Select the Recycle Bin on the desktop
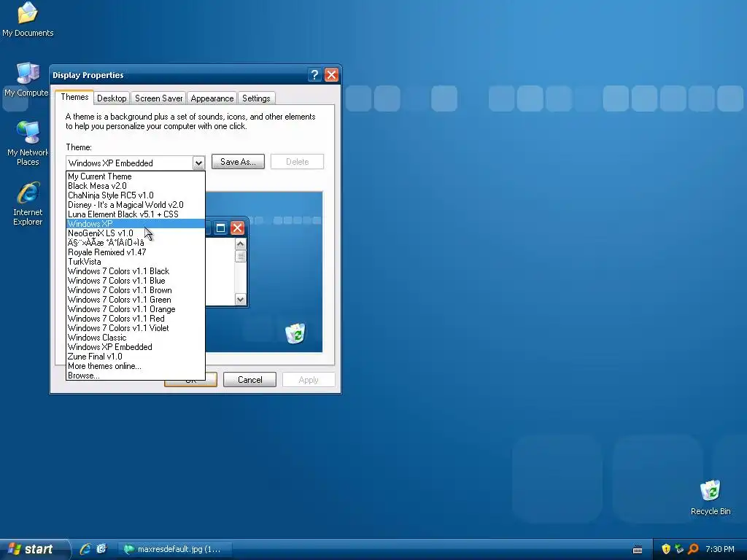Image resolution: width=747 pixels, height=560 pixels. click(x=711, y=497)
